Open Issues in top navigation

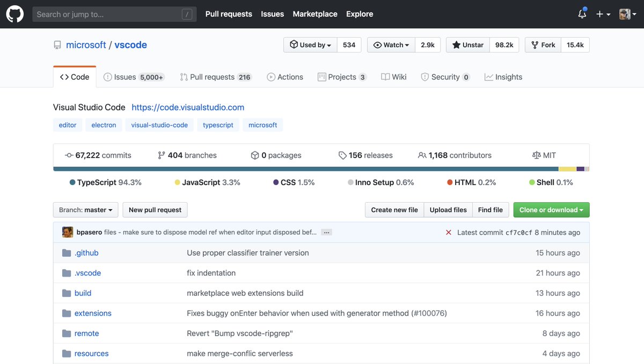272,14
